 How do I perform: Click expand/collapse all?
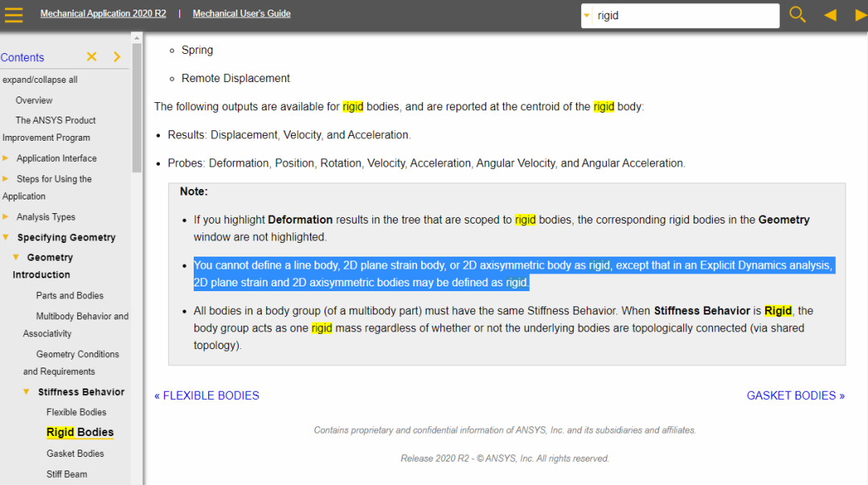tap(40, 80)
